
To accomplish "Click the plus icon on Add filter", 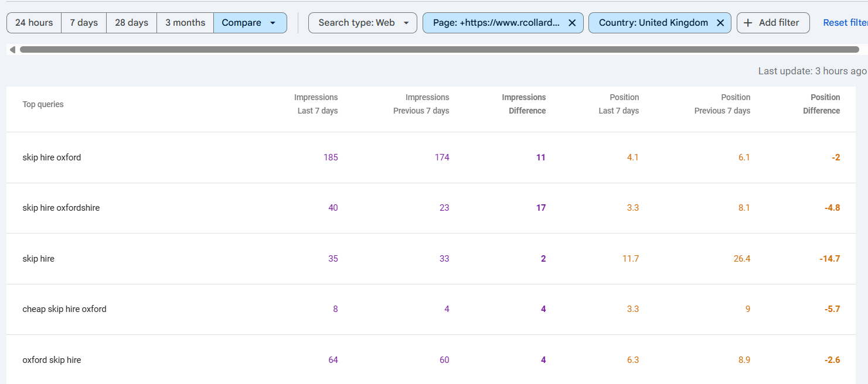I will click(x=748, y=23).
